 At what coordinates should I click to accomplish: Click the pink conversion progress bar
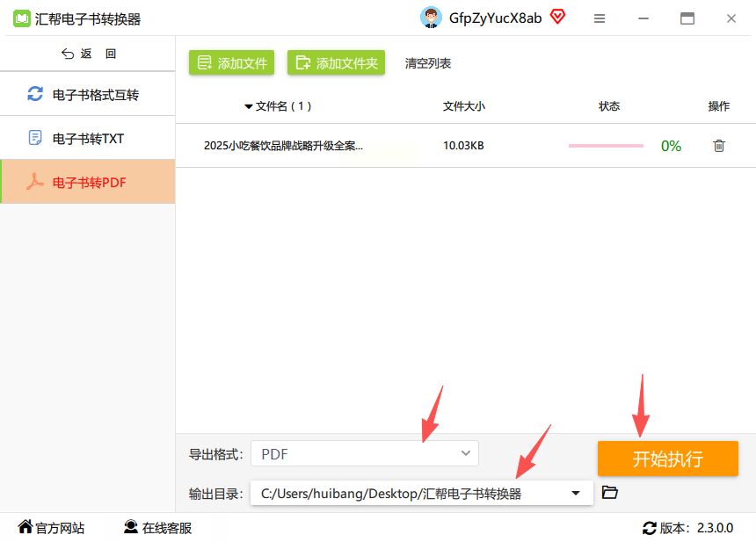[606, 146]
